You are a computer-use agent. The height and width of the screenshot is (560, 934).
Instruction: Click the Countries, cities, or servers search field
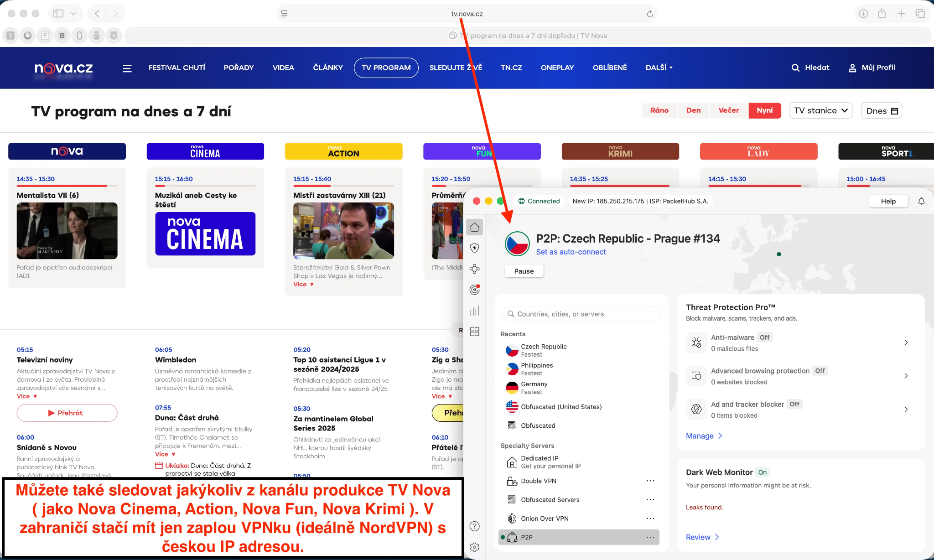[x=581, y=314]
